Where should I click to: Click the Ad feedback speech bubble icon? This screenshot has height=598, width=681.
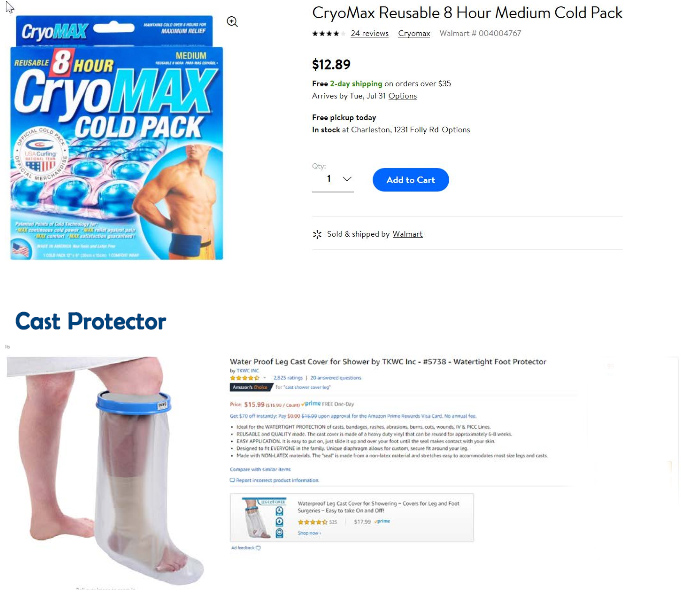tap(258, 548)
